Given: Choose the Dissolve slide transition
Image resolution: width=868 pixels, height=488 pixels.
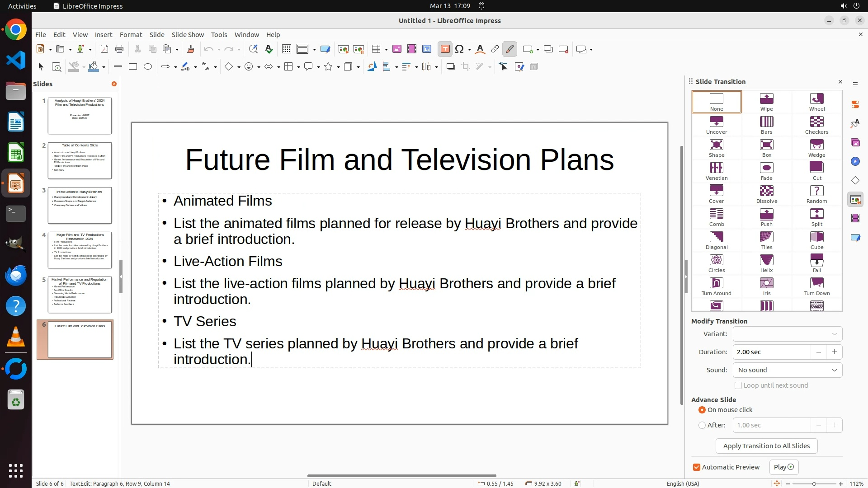Looking at the screenshot, I should [766, 191].
